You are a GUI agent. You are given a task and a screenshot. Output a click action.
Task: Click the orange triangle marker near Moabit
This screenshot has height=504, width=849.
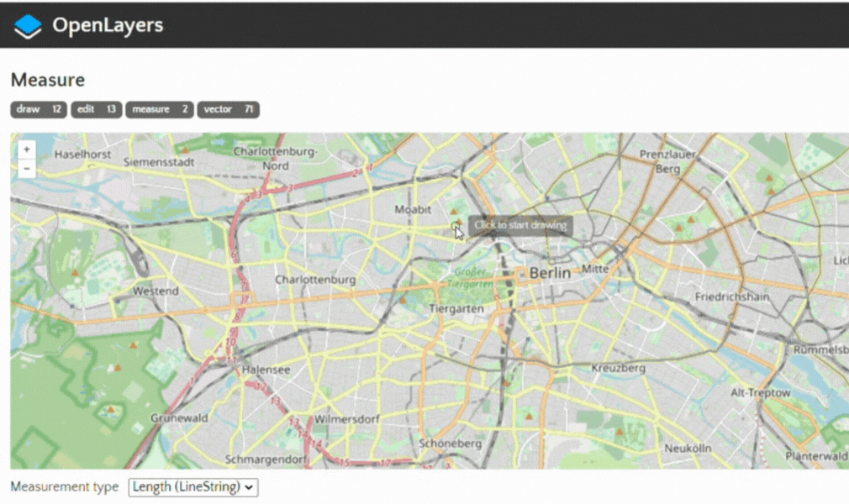454,212
